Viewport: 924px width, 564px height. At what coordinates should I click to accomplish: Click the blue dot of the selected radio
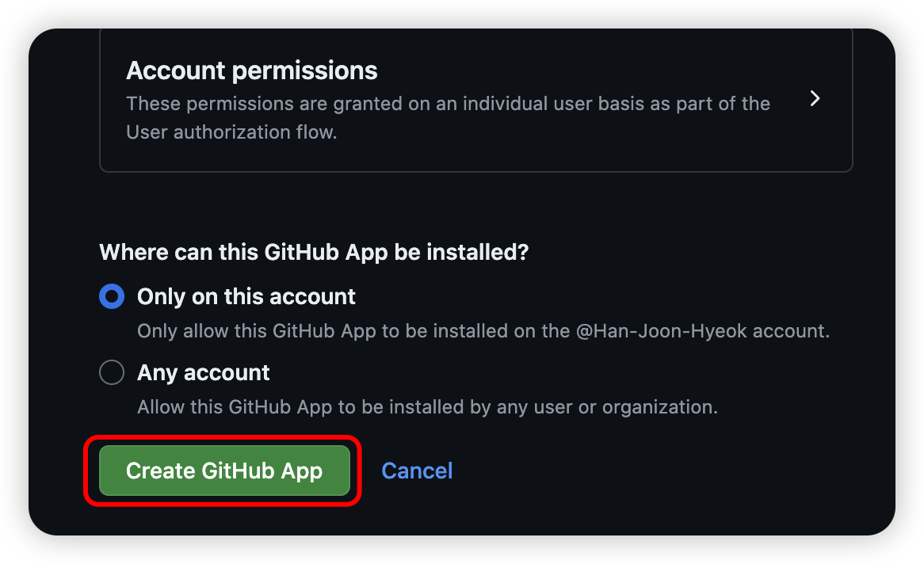point(112,297)
